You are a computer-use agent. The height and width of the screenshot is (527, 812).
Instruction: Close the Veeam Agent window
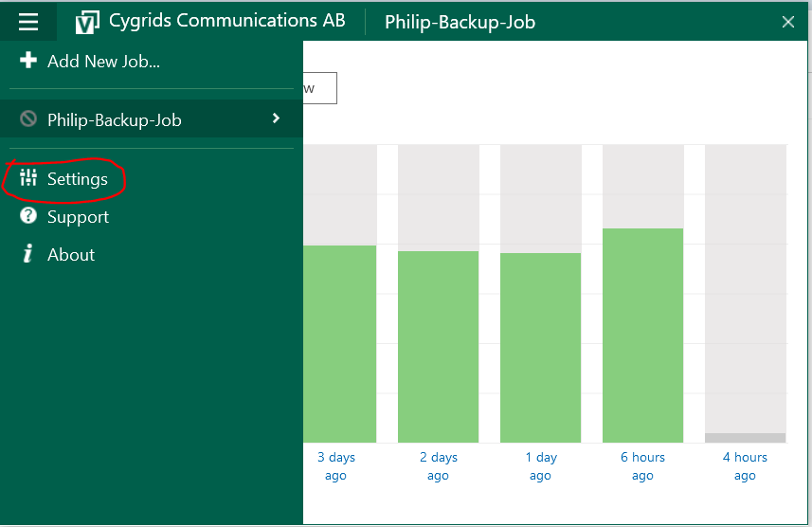pos(787,22)
